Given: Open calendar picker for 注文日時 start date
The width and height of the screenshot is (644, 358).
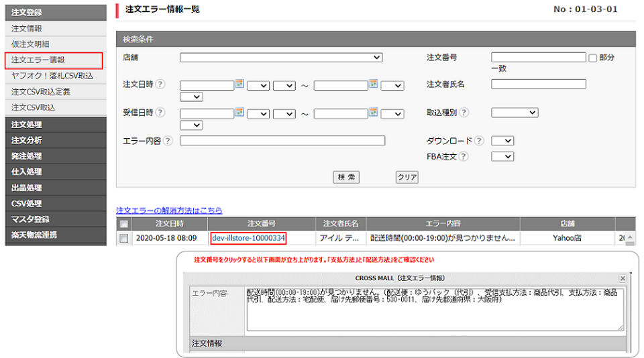Looking at the screenshot, I should point(239,84).
